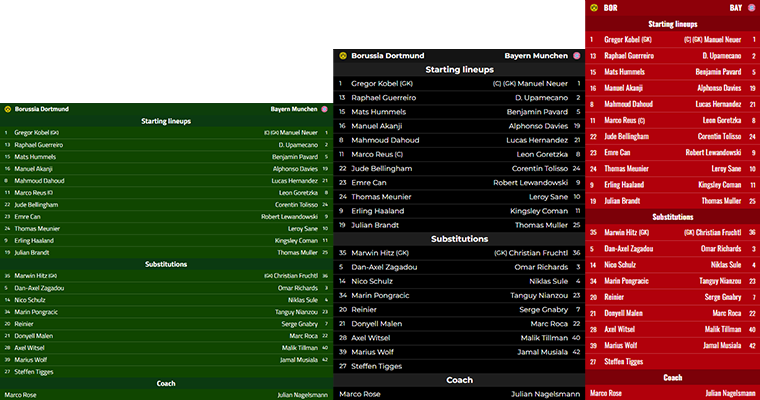
Task: Click Coach header in red widget
Action: coord(673,377)
